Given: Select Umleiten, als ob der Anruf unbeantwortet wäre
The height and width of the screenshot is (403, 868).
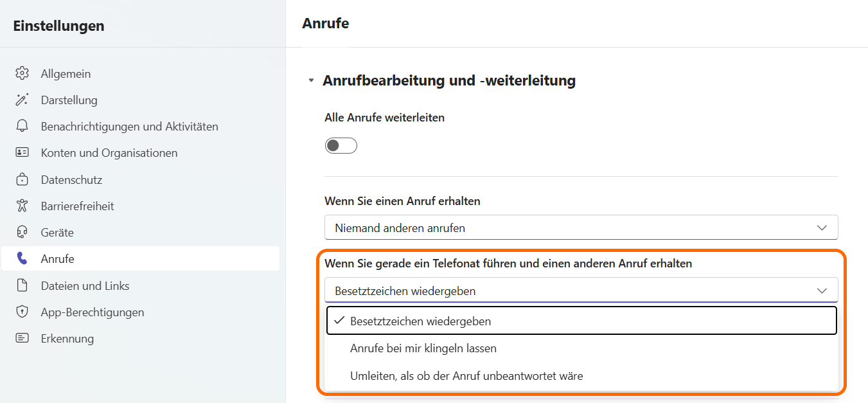Looking at the screenshot, I should (x=466, y=376).
